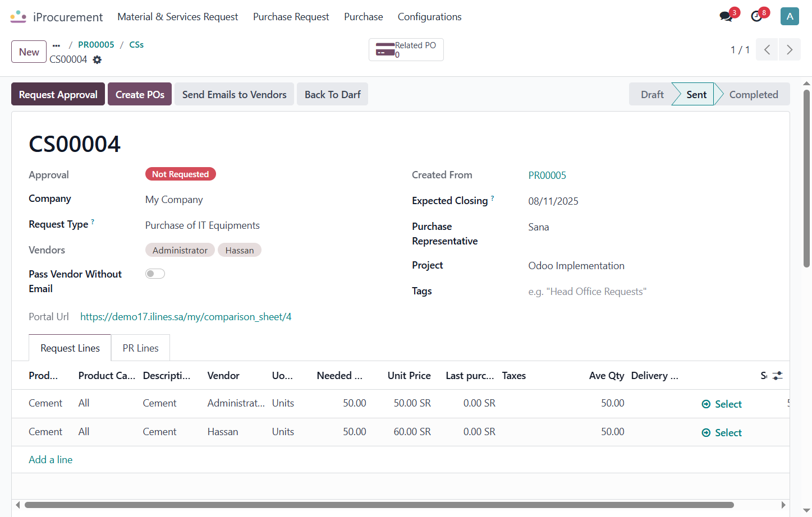Expand the breadcrumb ellipsis
Viewport: 812px width, 517px height.
[x=56, y=45]
